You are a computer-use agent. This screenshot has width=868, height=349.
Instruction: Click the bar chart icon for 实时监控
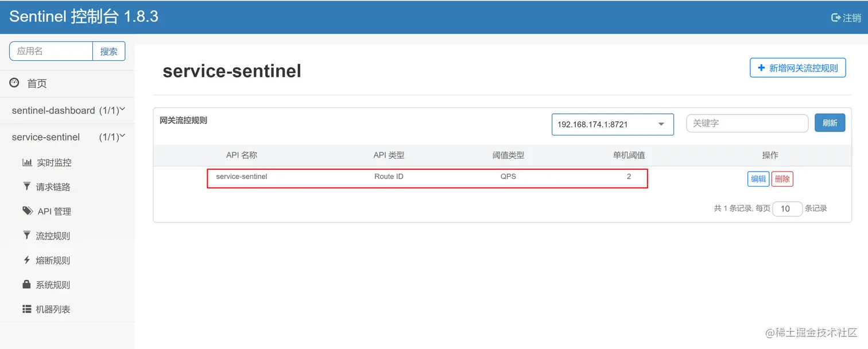pyautogui.click(x=27, y=162)
